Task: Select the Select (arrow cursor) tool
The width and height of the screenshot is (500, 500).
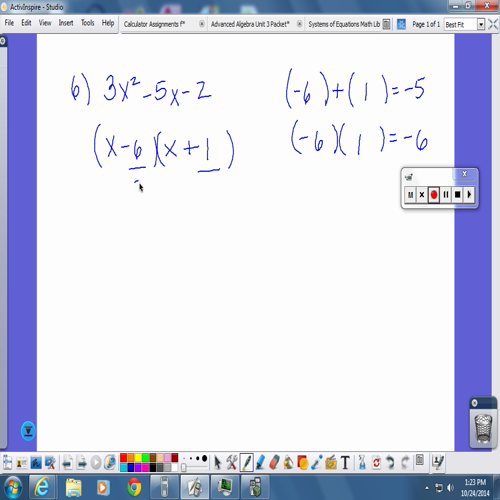Action: click(217, 463)
